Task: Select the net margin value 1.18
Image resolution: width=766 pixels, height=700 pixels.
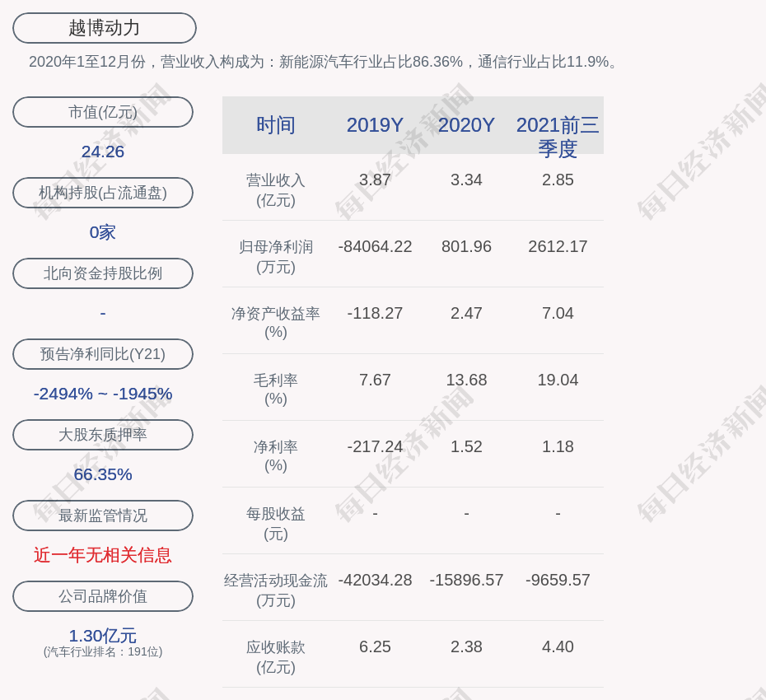Action: point(558,446)
